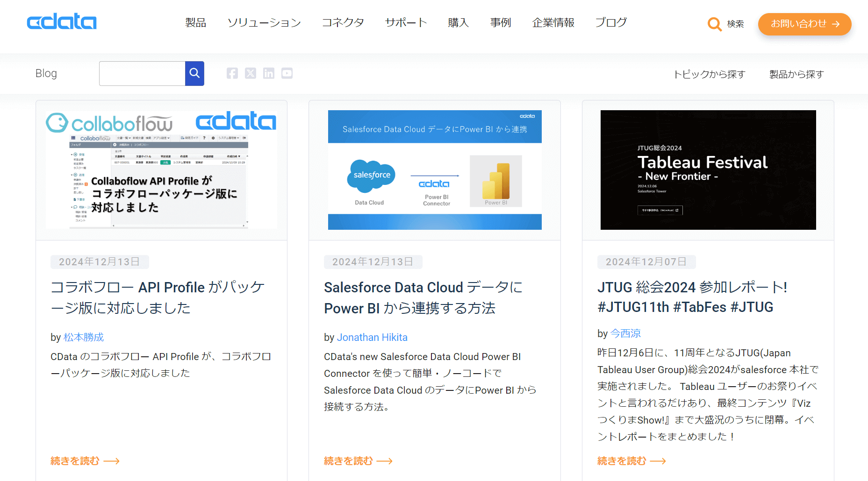This screenshot has width=868, height=481.
Task: Open the Facebook social icon
Action: click(232, 73)
